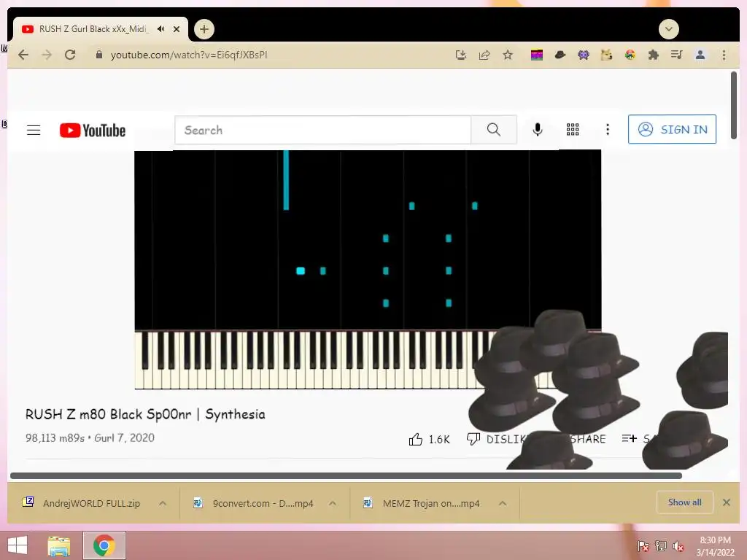Click the browser forward arrow
Screen dimensions: 747x560
(47, 55)
